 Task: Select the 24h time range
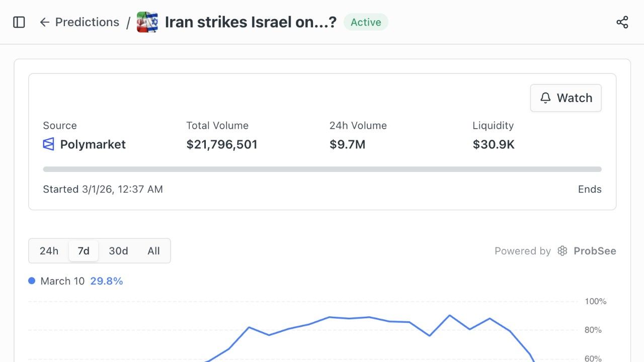click(x=49, y=251)
